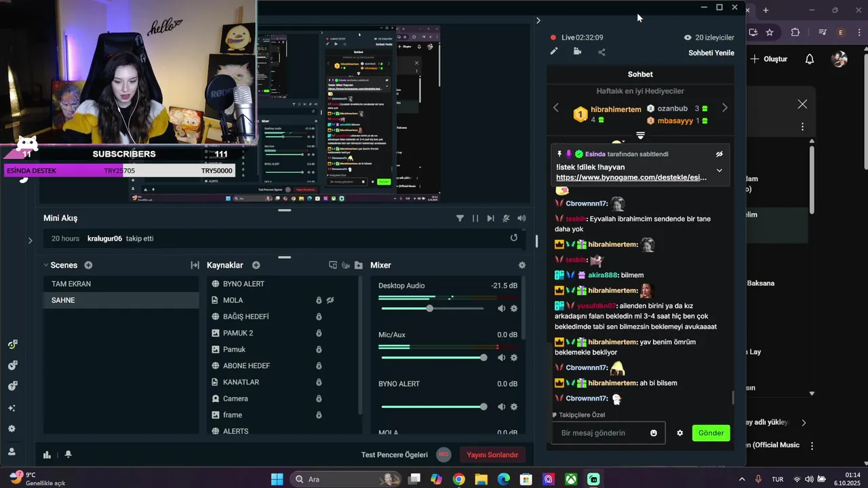Mute event alerts in Mini Akış
Screen dimensions: 868x488
click(x=506, y=218)
